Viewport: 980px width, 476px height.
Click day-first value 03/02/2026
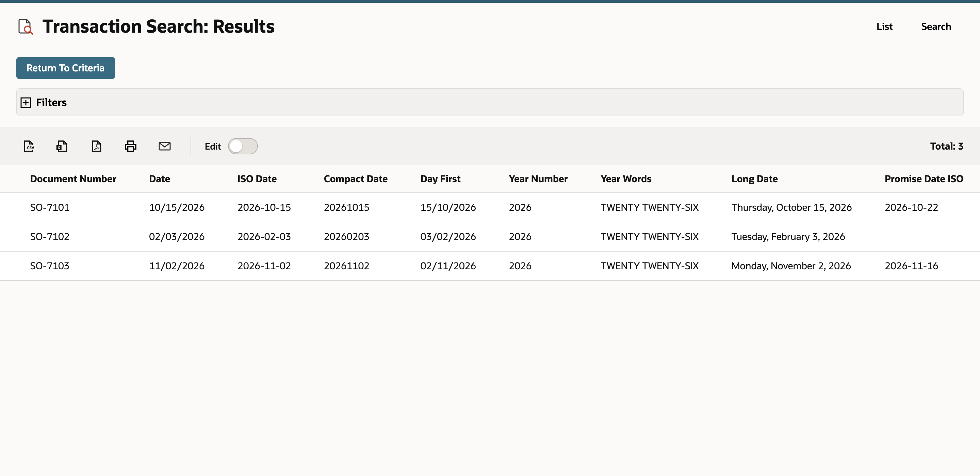448,237
